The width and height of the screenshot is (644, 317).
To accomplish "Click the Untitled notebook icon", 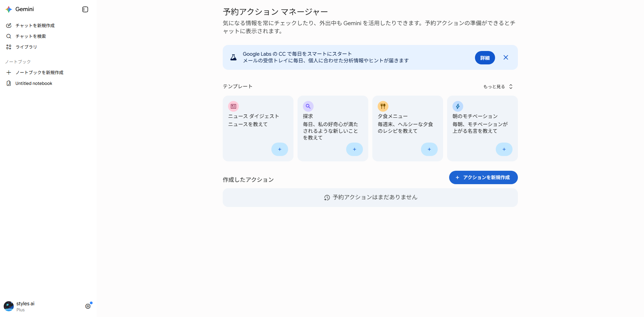I will click(x=9, y=83).
